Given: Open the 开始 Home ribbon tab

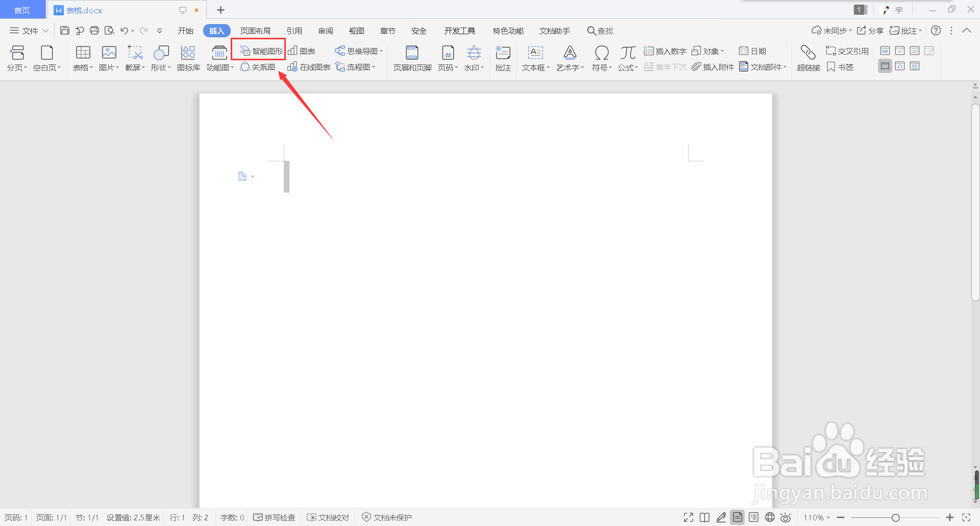Looking at the screenshot, I should click(x=185, y=31).
